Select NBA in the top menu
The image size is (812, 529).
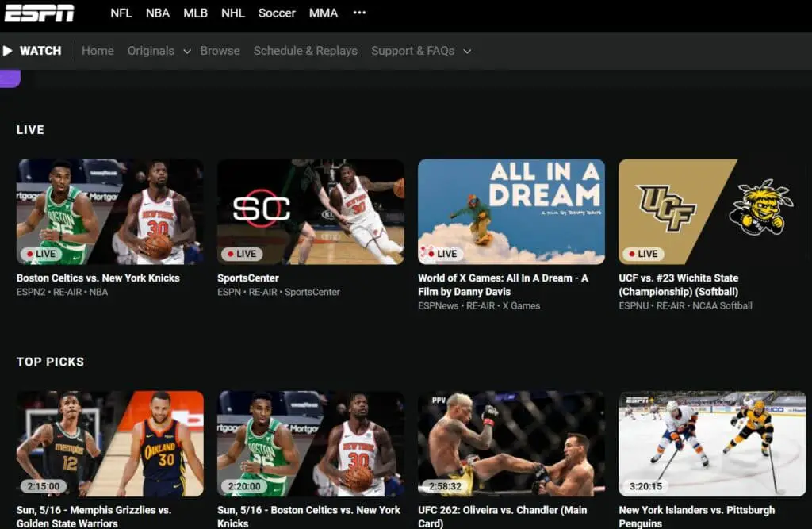pos(157,13)
